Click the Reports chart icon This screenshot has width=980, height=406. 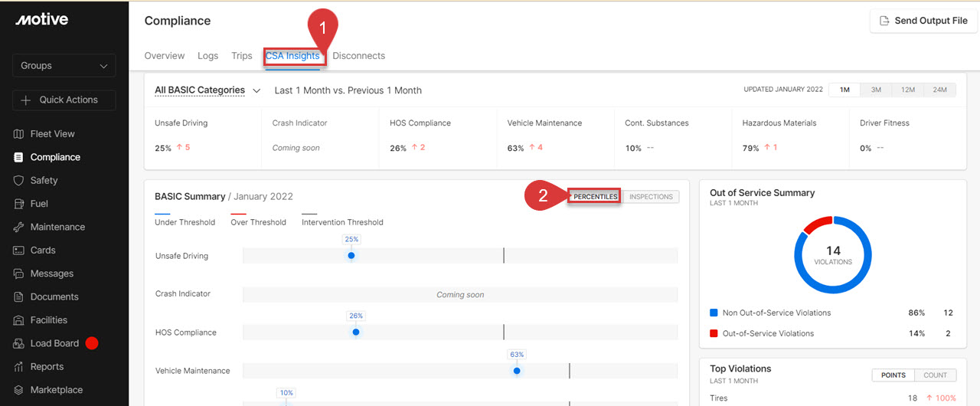19,367
